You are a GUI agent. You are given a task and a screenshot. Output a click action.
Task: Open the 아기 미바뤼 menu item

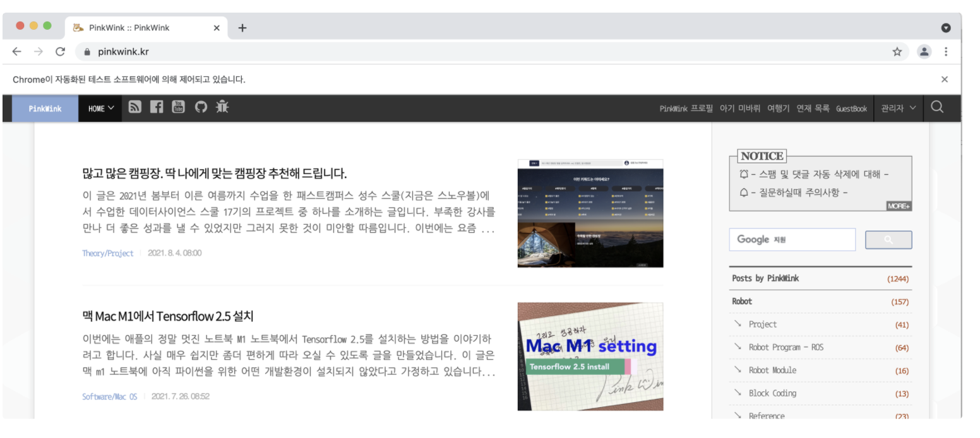click(740, 109)
